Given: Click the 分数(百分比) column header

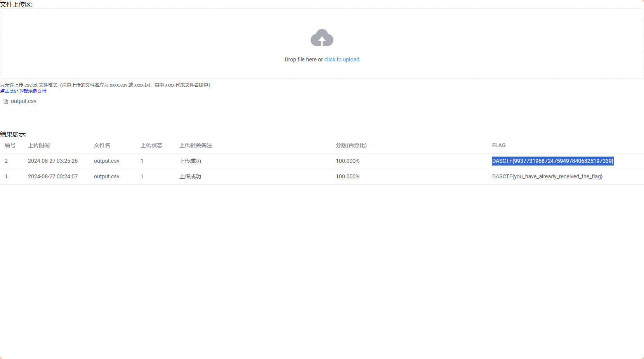Looking at the screenshot, I should (x=351, y=145).
